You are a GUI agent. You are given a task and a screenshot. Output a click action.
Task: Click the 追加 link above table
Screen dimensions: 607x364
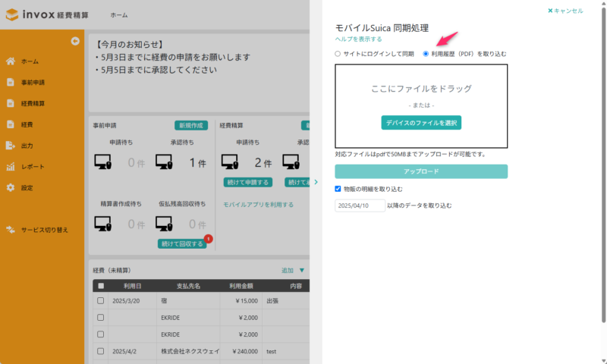pyautogui.click(x=288, y=271)
